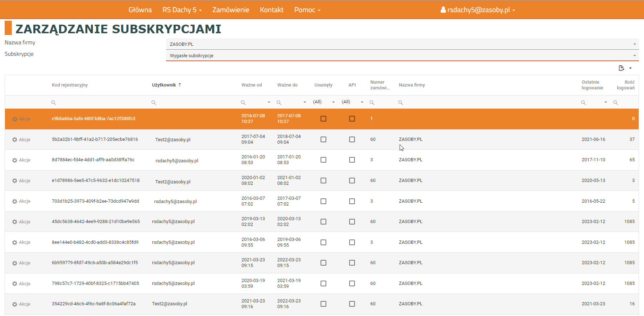Click the Ilość logowań filter input
Image resolution: width=644 pixels, height=316 pixels.
click(x=627, y=103)
